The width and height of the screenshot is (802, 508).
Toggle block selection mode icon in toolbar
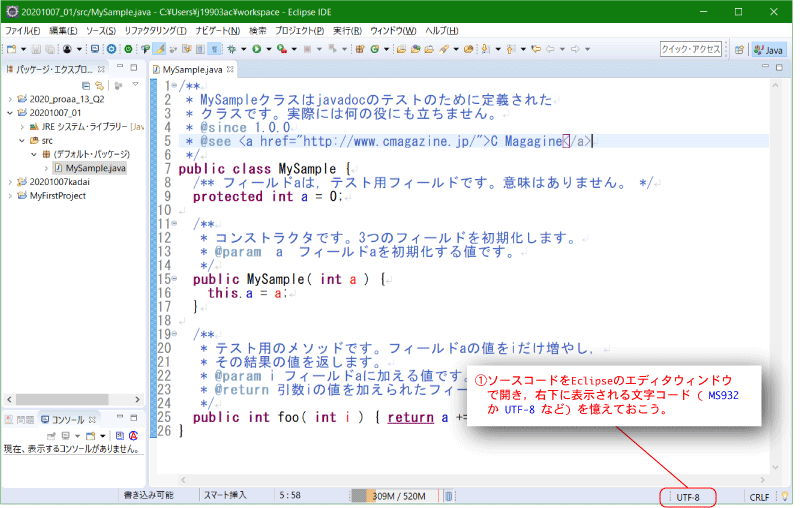click(200, 49)
